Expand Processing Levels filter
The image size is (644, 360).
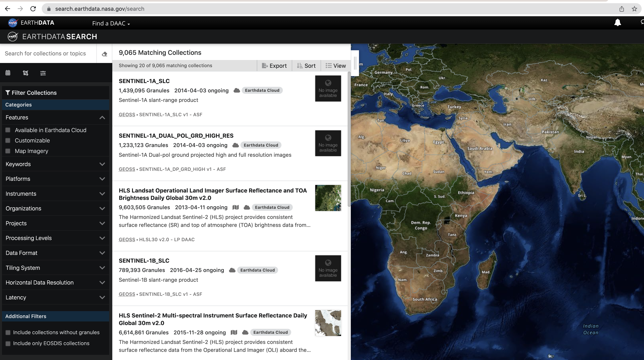tap(55, 238)
